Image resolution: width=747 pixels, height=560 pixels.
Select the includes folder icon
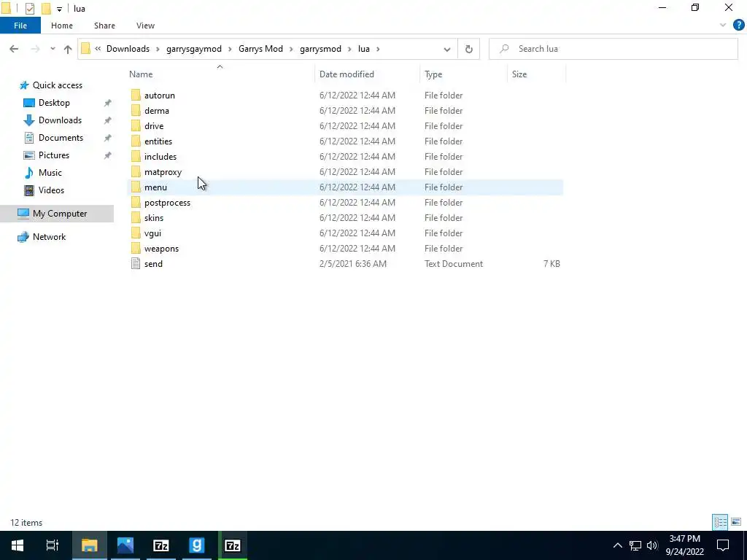pos(136,156)
